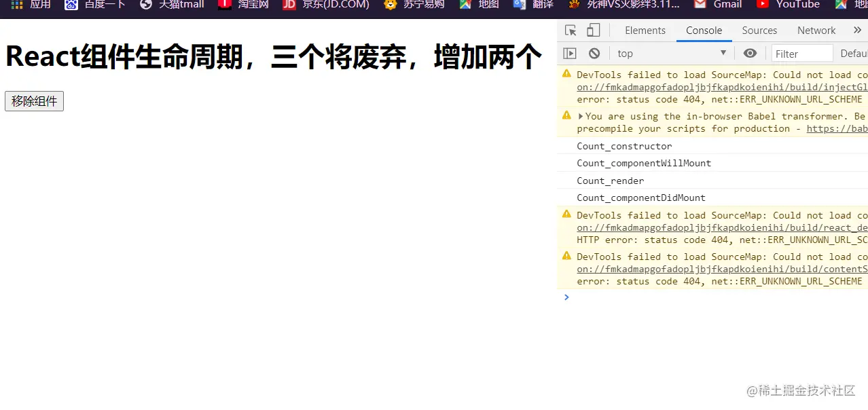Switch to the Console tab

pyautogui.click(x=704, y=30)
